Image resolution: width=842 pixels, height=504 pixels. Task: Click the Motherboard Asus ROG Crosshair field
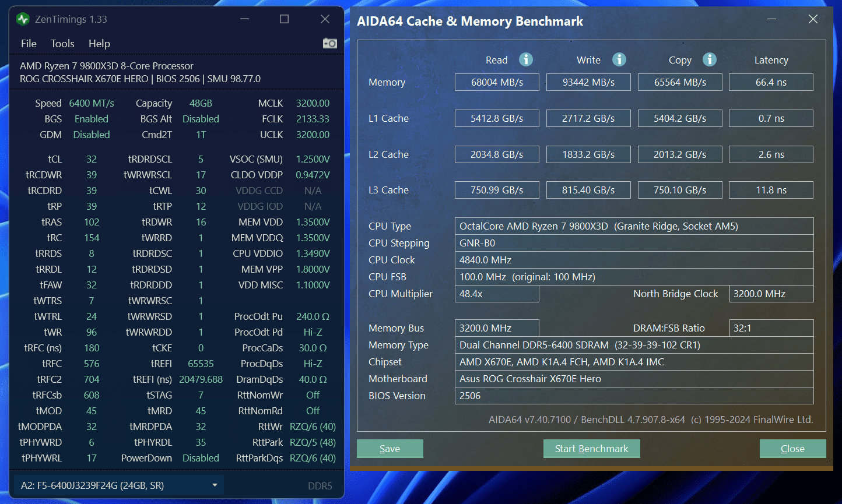point(634,379)
